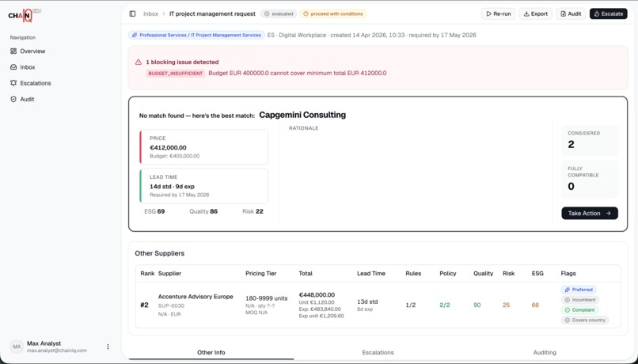Screen dimensions: 638x364
Task: Switch to the Escalations tab
Action: [x=378, y=353]
